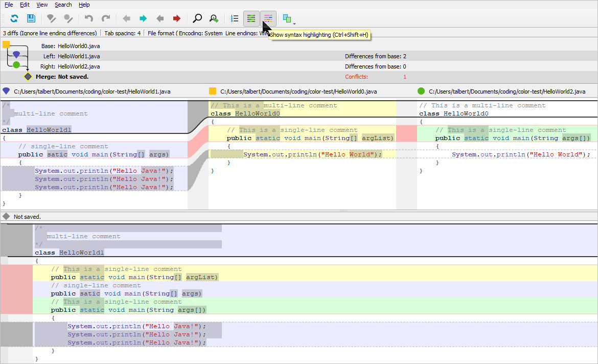
Task: Save the merge with the floppy disk icon
Action: [x=31, y=18]
